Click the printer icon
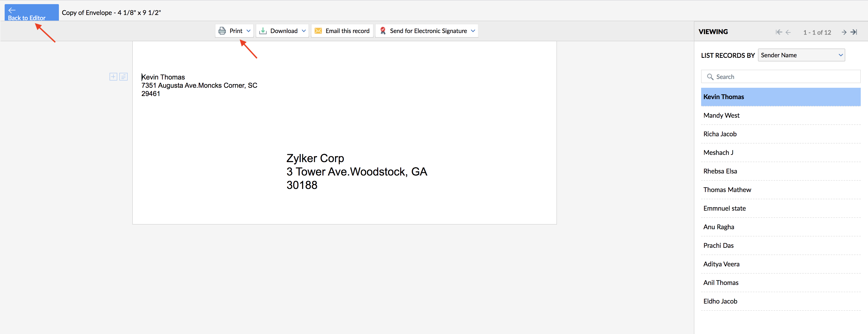Screen dimensions: 868x334 pos(222,31)
